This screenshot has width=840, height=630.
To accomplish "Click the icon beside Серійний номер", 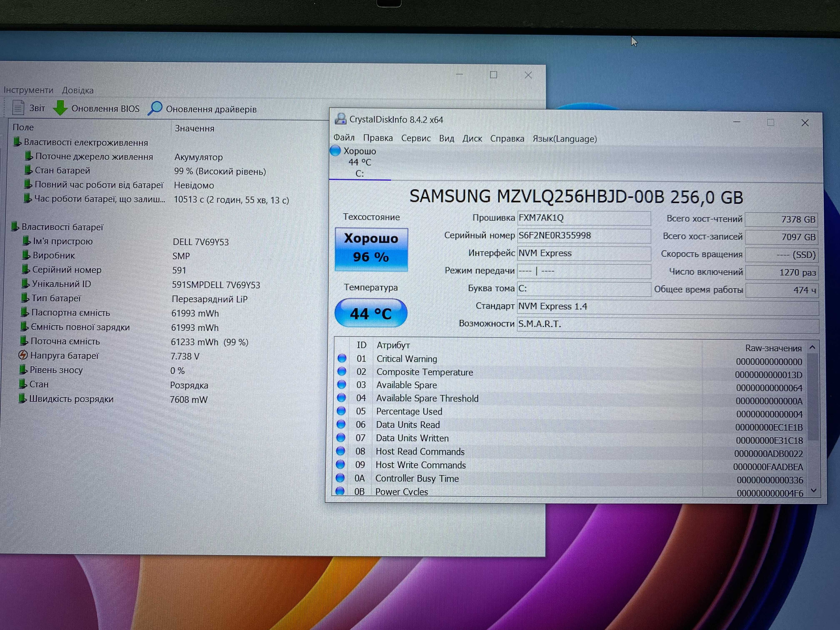I will coord(25,269).
